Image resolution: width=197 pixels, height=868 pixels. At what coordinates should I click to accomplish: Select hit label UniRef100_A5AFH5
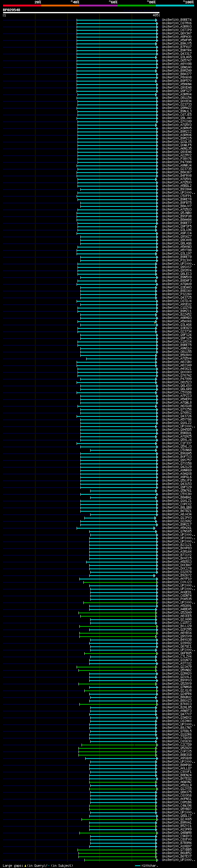[177, 40]
